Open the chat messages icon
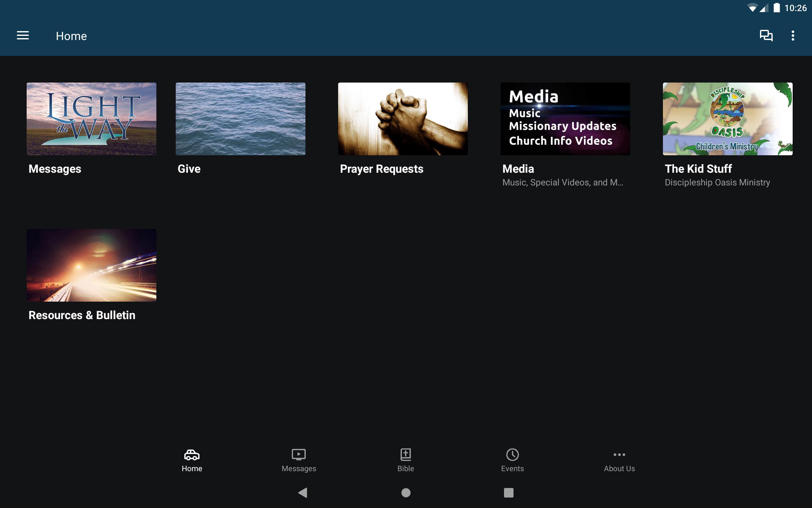The width and height of the screenshot is (812, 508). click(x=766, y=36)
